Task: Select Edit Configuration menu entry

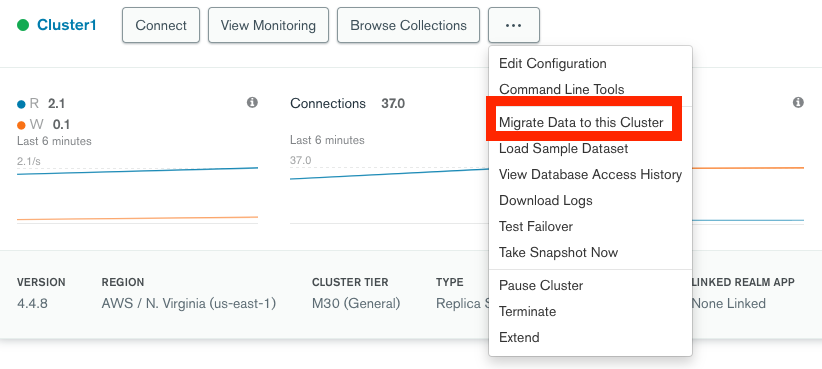Action: (553, 63)
